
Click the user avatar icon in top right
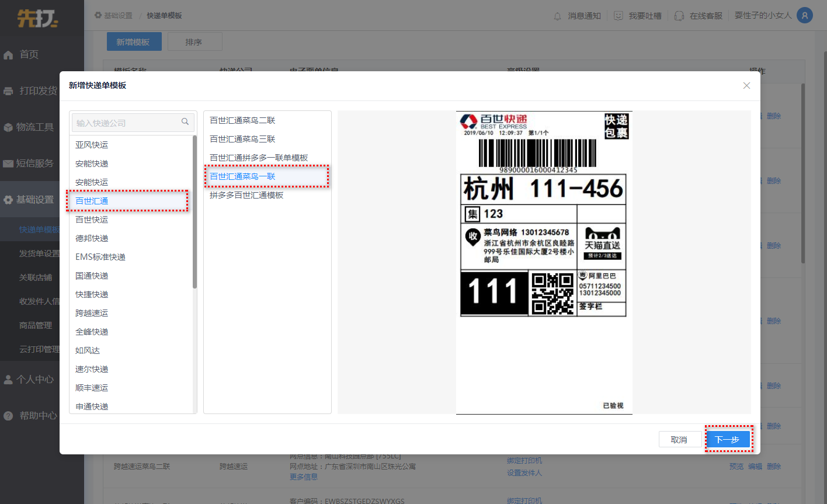(805, 15)
